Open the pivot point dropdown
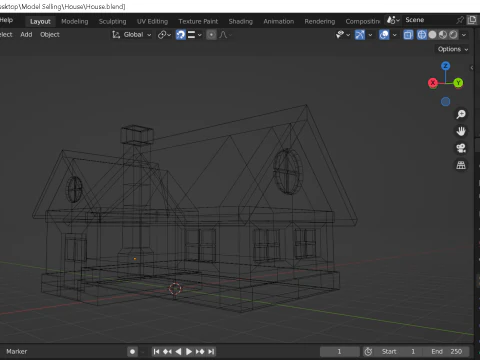Image resolution: width=480 pixels, height=360 pixels. coord(164,35)
